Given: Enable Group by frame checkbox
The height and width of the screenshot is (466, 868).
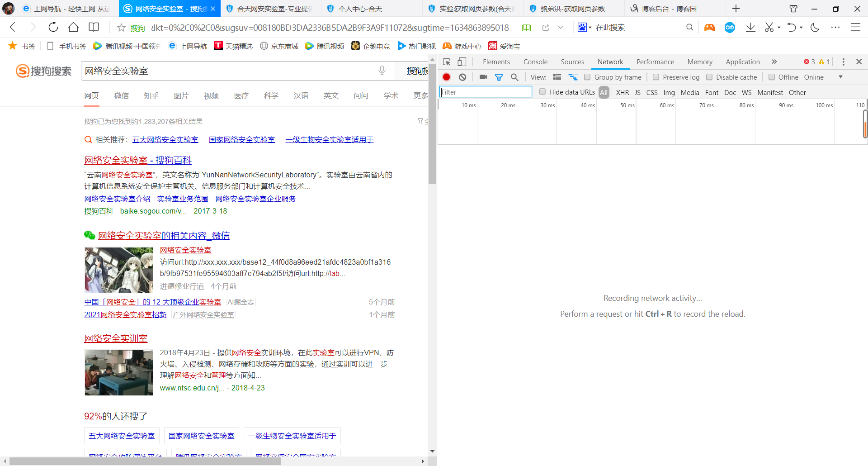Looking at the screenshot, I should (587, 77).
